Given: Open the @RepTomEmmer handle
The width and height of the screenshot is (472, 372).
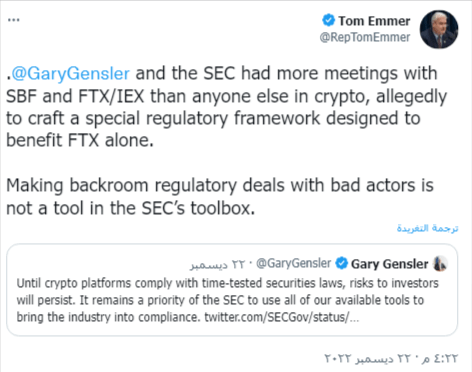Looking at the screenshot, I should [365, 37].
